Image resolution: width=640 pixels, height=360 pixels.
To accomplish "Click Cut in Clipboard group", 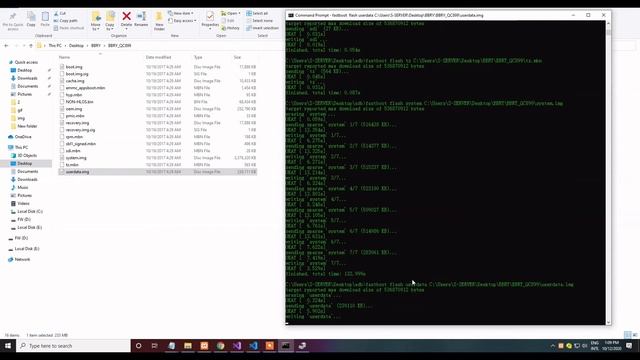I will tap(60, 13).
